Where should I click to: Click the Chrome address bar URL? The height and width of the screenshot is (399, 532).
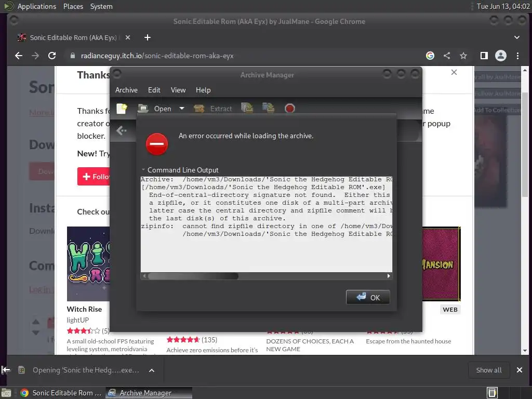click(x=157, y=56)
